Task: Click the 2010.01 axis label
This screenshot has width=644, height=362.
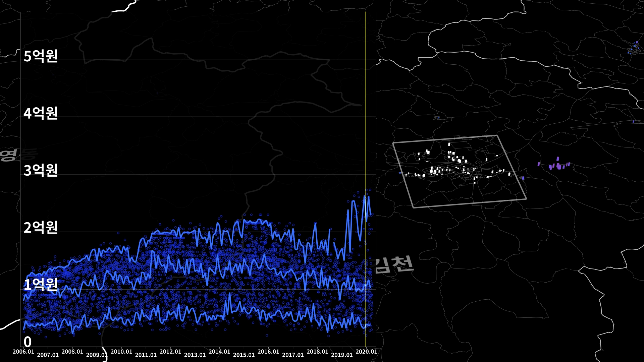Action: [121, 352]
